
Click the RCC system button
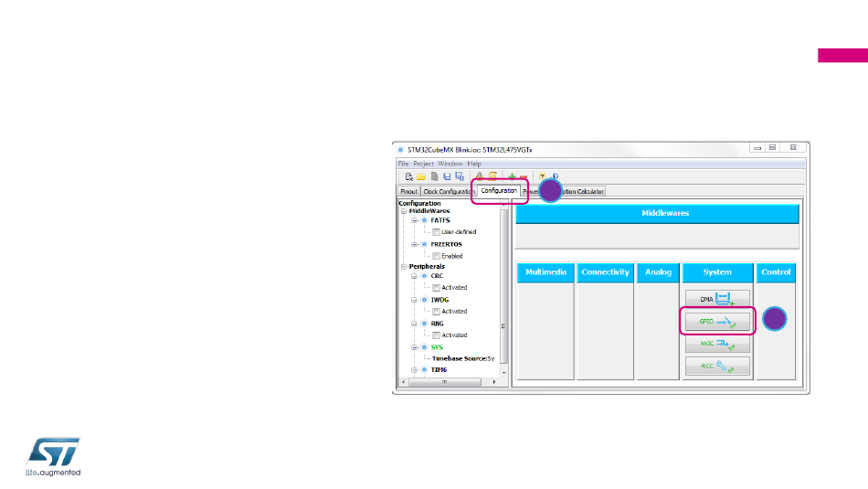click(x=717, y=367)
